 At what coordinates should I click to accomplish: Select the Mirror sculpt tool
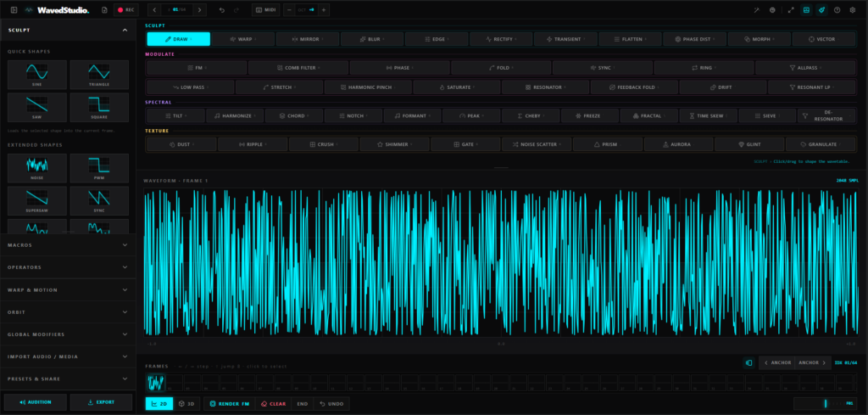(x=307, y=39)
